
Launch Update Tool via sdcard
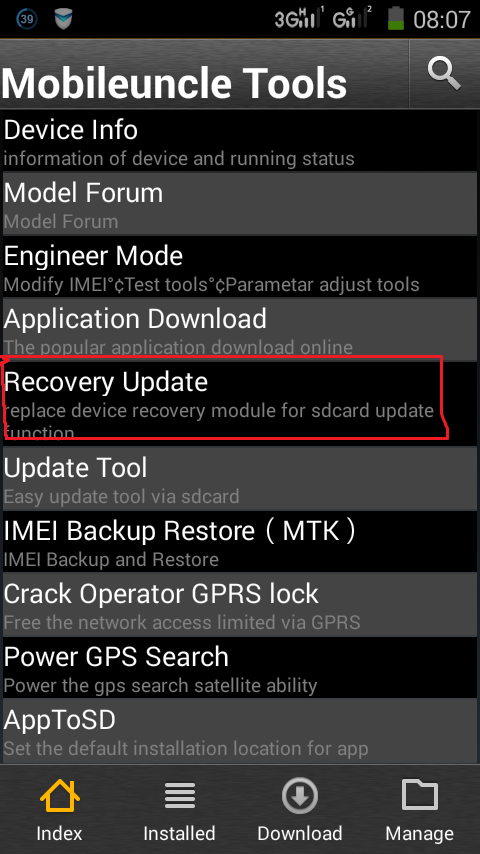pos(240,478)
